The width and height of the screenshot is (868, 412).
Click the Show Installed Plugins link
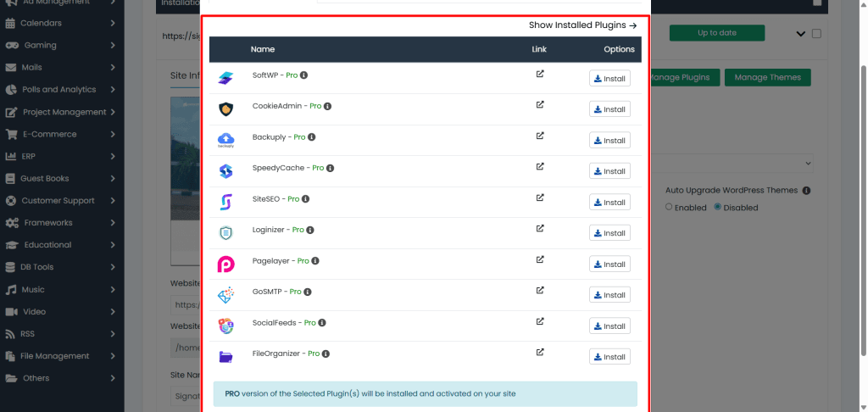point(583,25)
